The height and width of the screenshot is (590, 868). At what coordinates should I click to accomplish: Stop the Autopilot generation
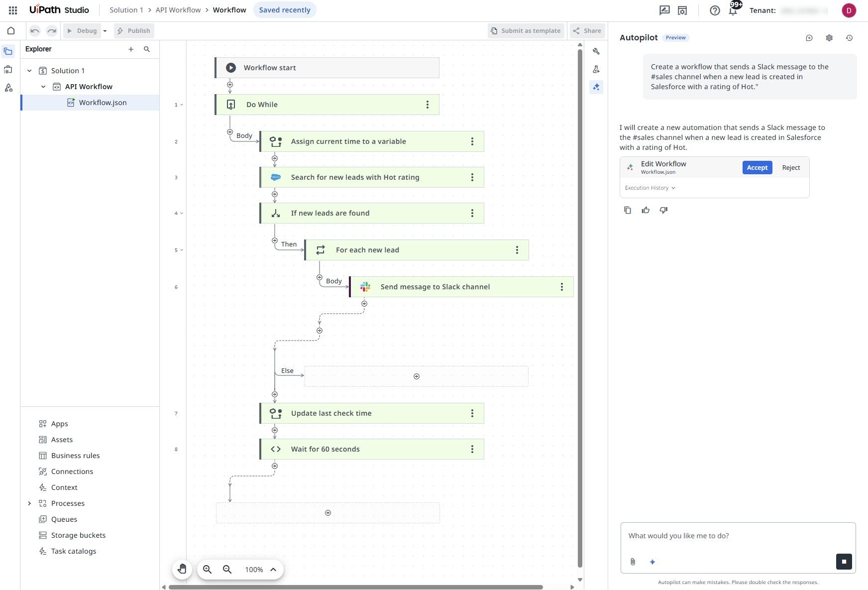tap(844, 562)
